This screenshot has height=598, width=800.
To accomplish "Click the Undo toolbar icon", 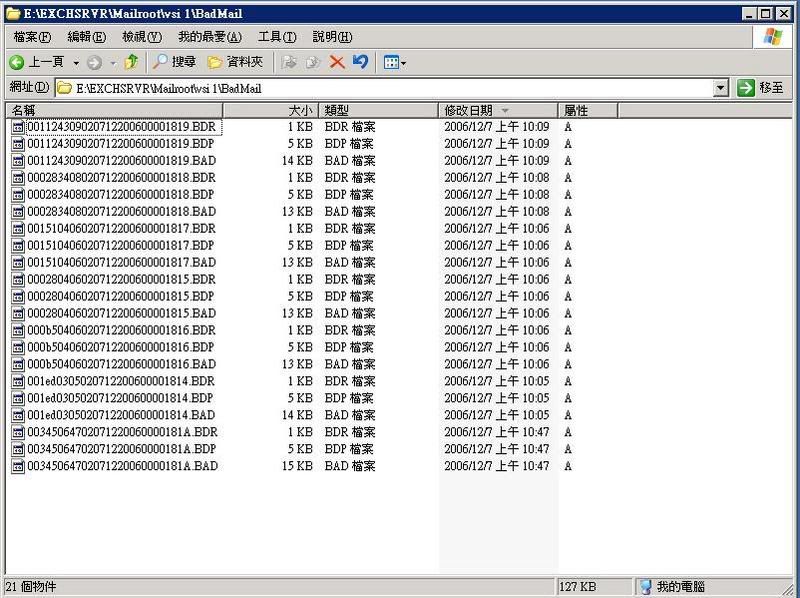I will [x=360, y=62].
